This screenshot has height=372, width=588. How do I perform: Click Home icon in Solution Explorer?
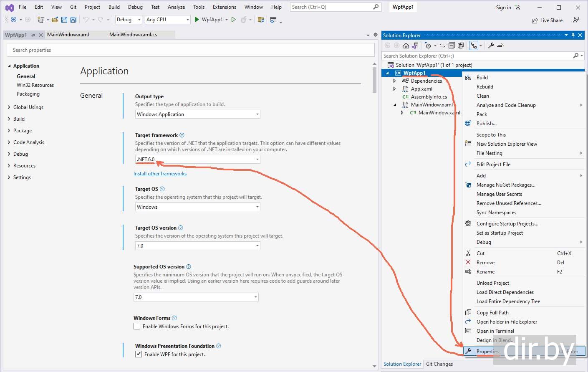tap(406, 46)
